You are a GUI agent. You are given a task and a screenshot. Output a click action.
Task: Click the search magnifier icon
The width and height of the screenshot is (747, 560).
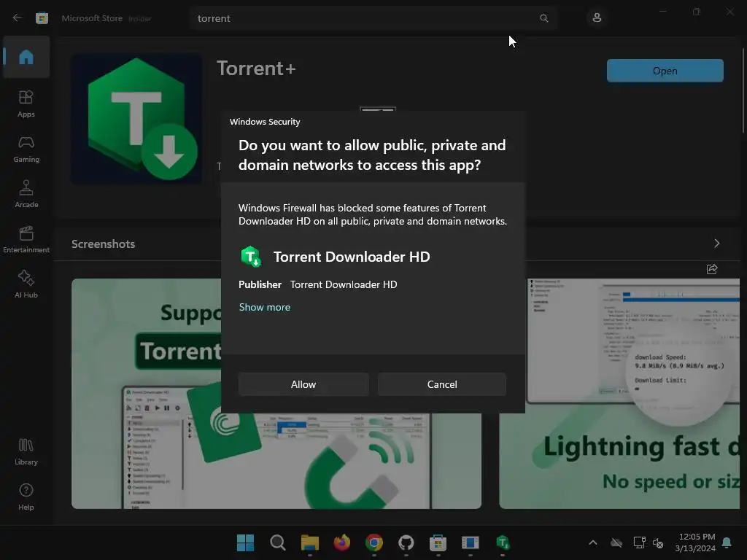tap(544, 18)
